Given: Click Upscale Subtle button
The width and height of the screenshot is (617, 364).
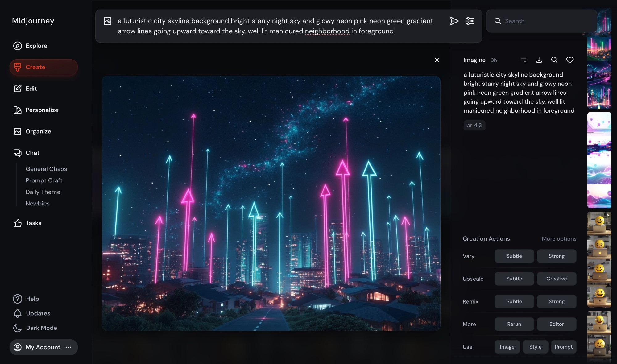Looking at the screenshot, I should point(514,279).
